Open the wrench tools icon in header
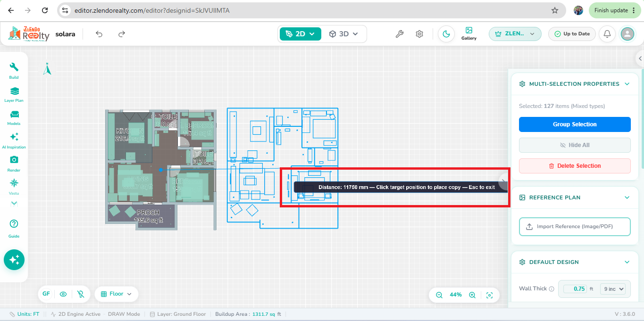This screenshot has height=321, width=644. (399, 34)
